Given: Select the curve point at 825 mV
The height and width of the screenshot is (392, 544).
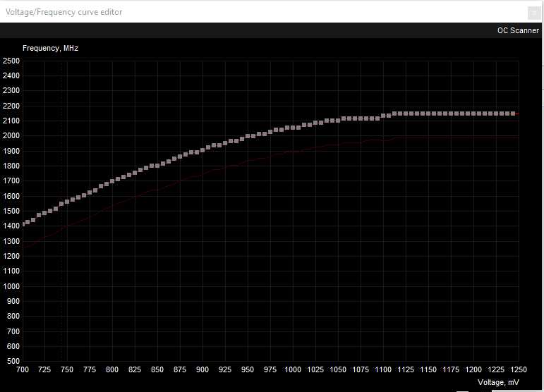Looking at the screenshot, I should 135,173.
